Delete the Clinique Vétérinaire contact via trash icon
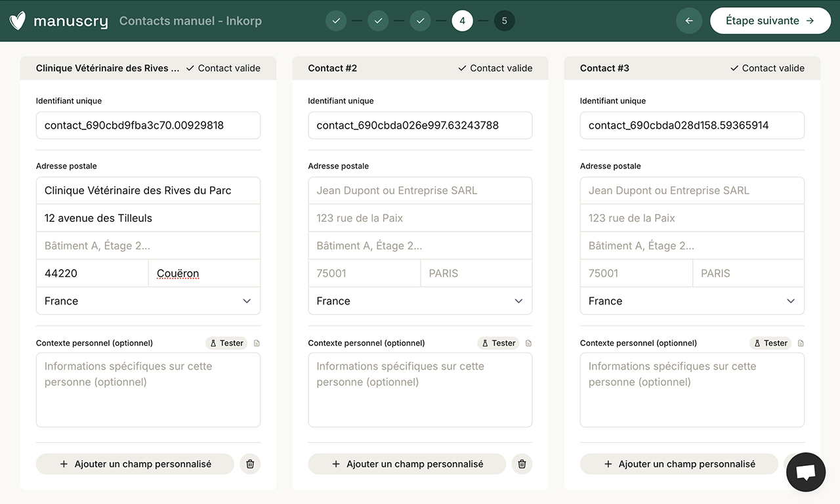Viewport: 840px width, 504px height. point(249,464)
